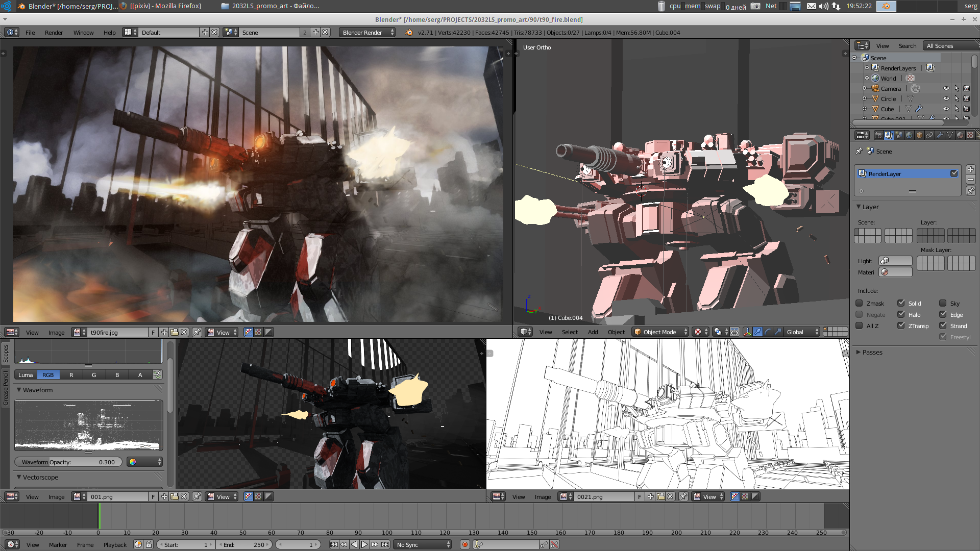Open the Render menu
This screenshot has width=980, height=551.
click(x=54, y=33)
